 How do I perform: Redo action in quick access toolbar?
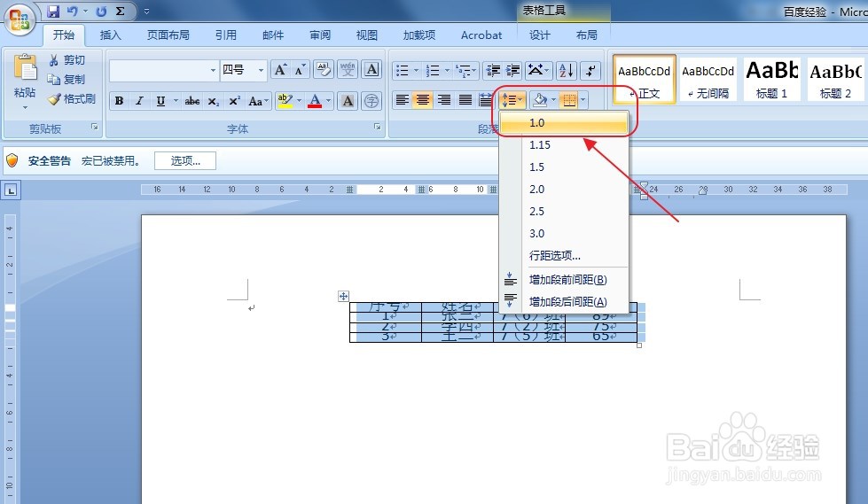pos(101,11)
